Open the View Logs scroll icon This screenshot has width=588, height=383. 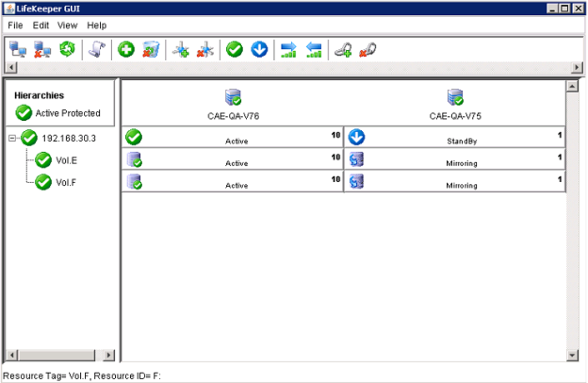[97, 49]
